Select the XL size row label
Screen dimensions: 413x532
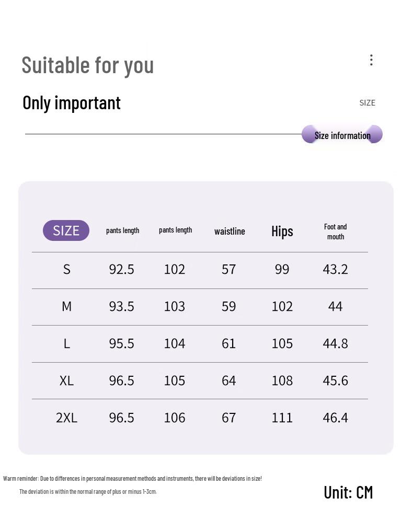[66, 380]
